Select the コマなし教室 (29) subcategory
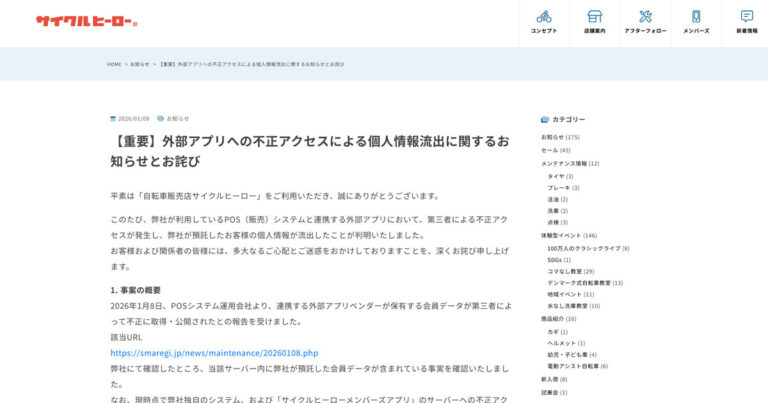This screenshot has width=768, height=403. coord(570,271)
